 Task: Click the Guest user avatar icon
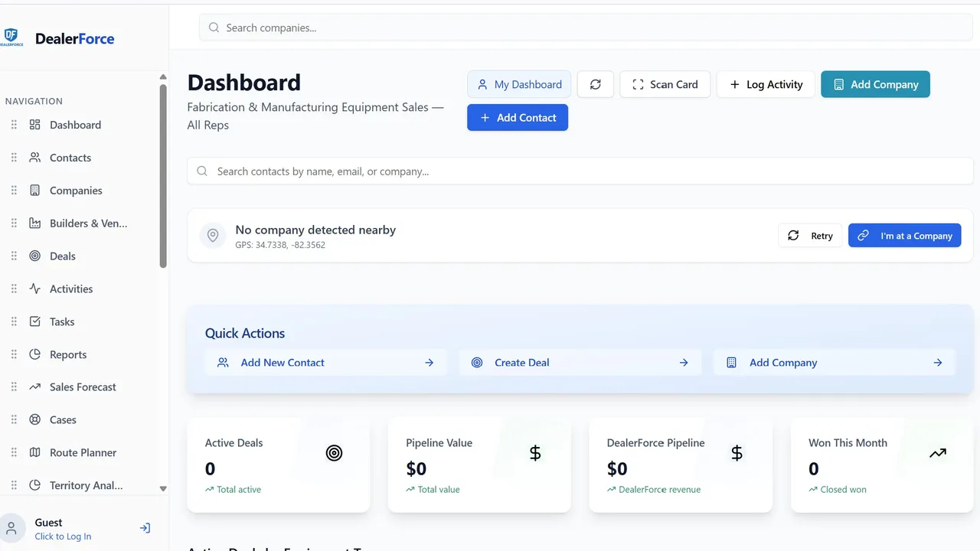pos(11,528)
